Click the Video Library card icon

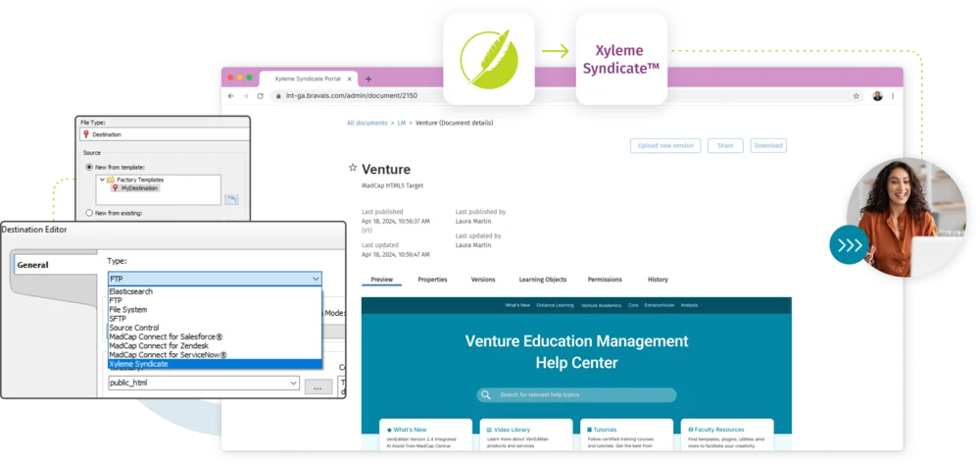(x=489, y=430)
